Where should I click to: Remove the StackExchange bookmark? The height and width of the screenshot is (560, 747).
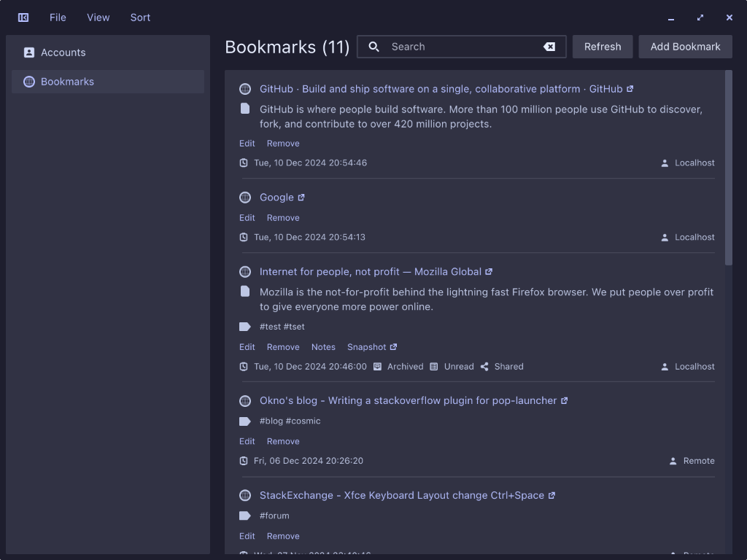pyautogui.click(x=283, y=536)
